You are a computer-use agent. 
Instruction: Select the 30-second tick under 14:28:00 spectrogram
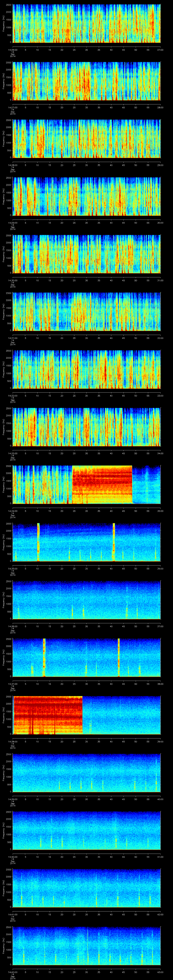click(87, 165)
